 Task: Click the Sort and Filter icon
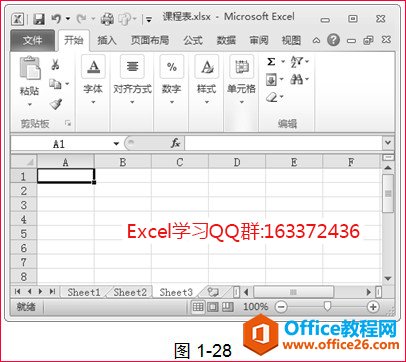pyautogui.click(x=297, y=62)
